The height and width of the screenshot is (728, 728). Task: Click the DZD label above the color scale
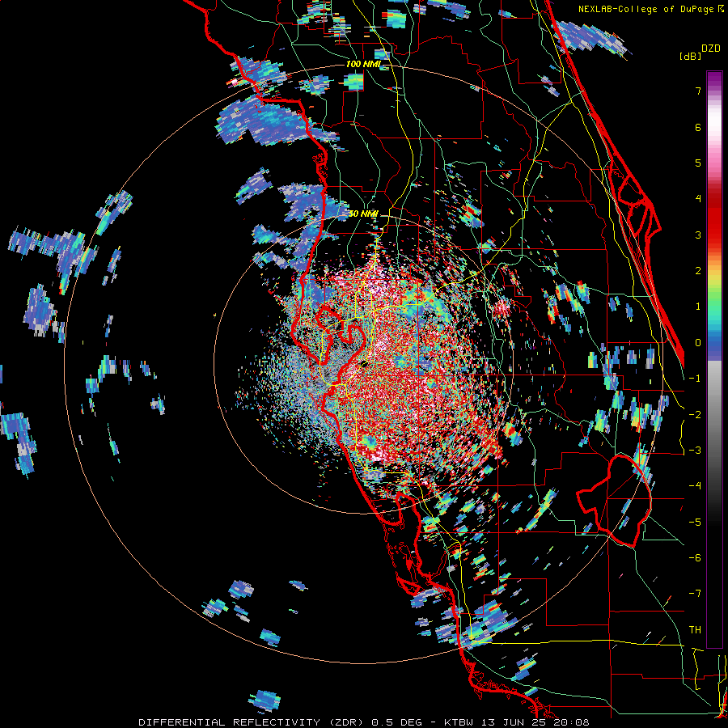click(x=711, y=49)
